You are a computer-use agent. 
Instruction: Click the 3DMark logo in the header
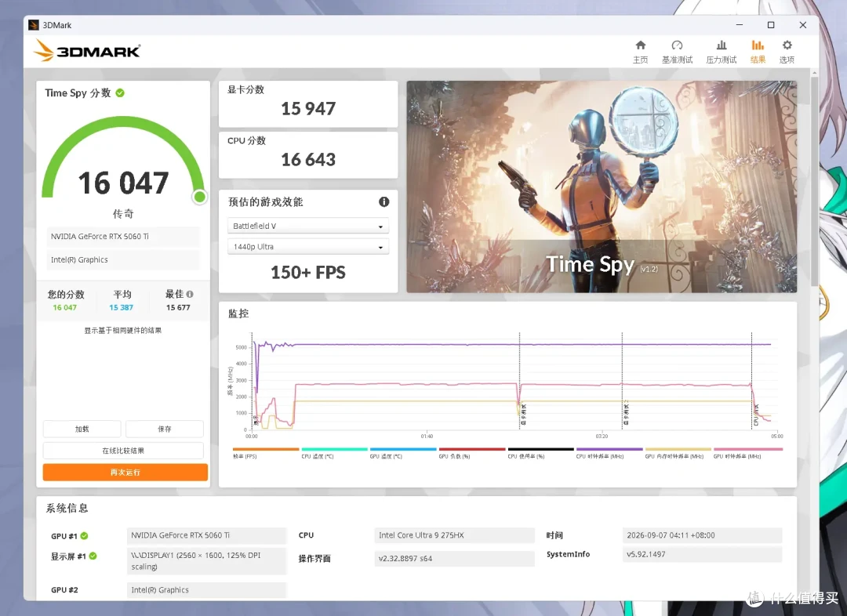point(87,51)
